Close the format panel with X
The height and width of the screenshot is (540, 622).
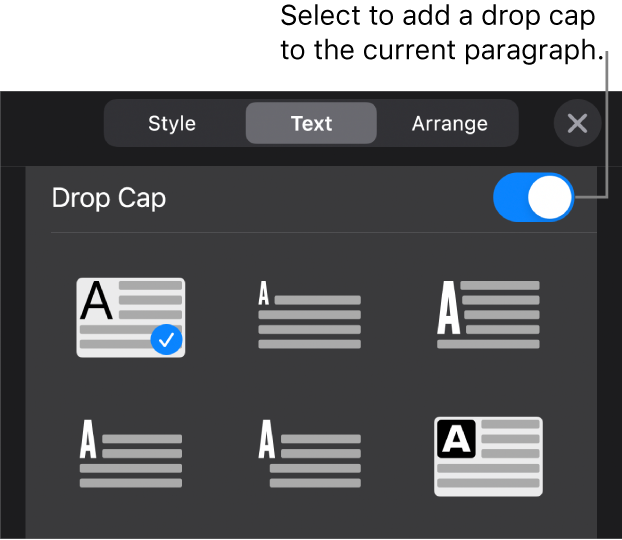pyautogui.click(x=577, y=123)
